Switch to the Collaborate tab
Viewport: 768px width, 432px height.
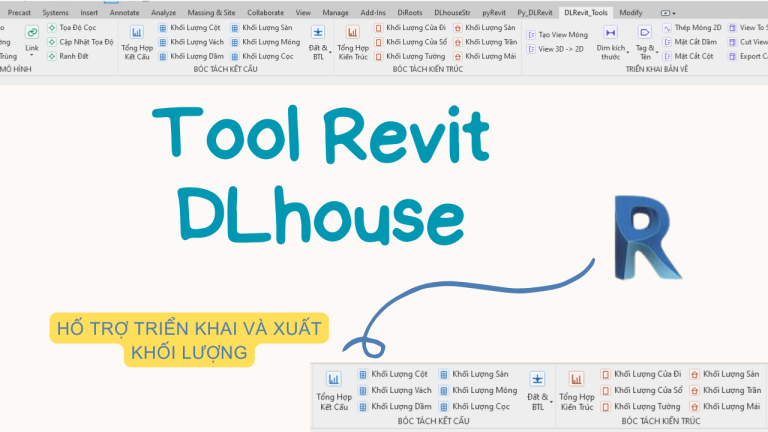point(265,13)
